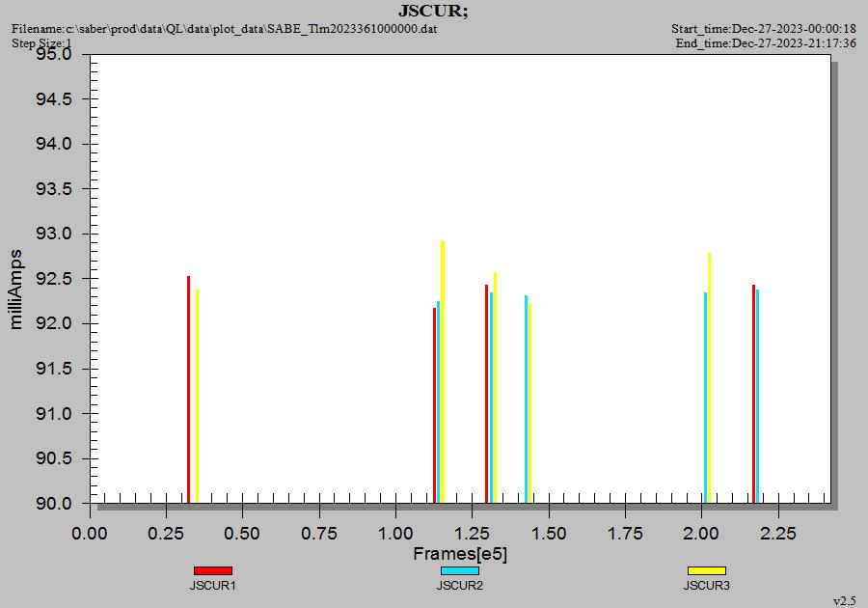Click the 1.75 x-axis tick label

click(625, 534)
